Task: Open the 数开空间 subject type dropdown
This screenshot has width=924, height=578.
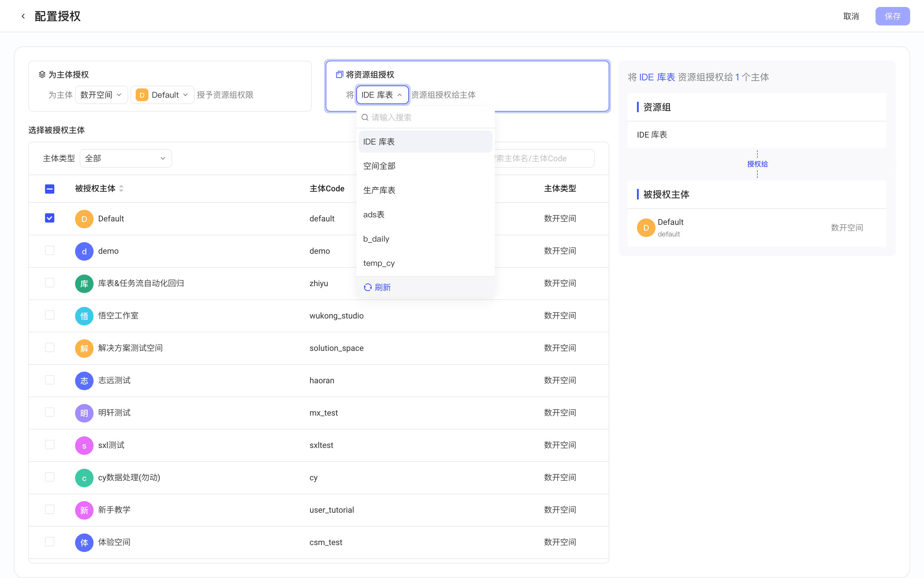Action: (101, 95)
